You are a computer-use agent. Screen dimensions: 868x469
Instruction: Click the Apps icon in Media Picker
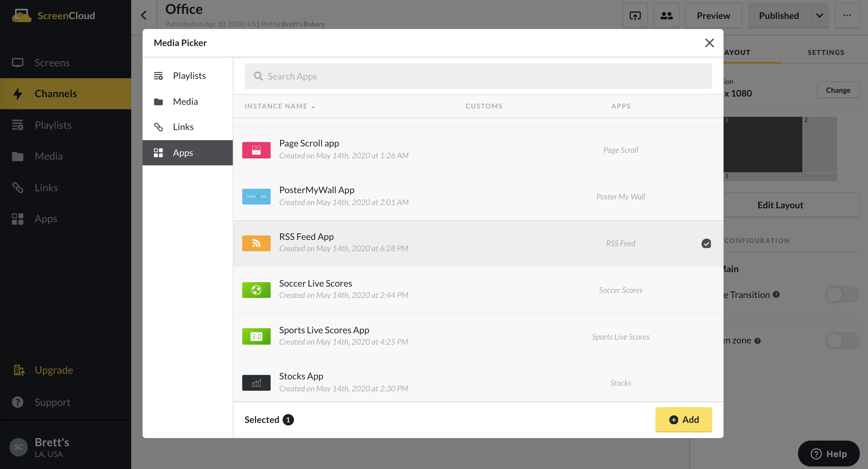(159, 152)
